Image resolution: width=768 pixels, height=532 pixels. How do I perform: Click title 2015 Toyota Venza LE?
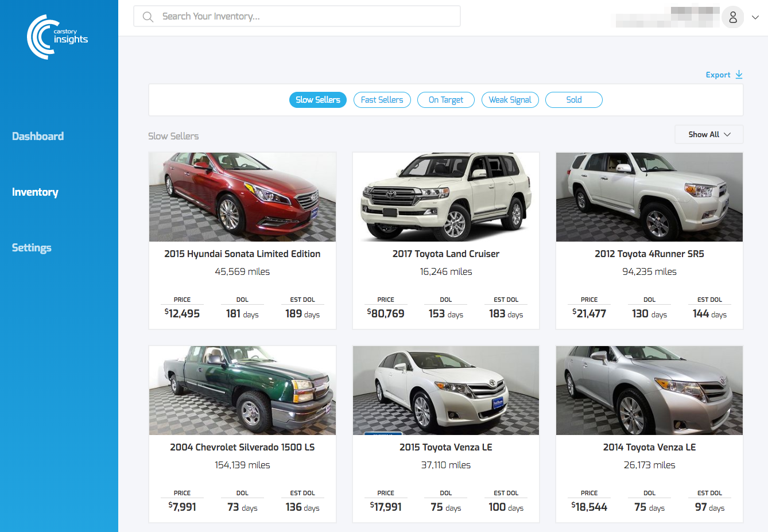446,447
